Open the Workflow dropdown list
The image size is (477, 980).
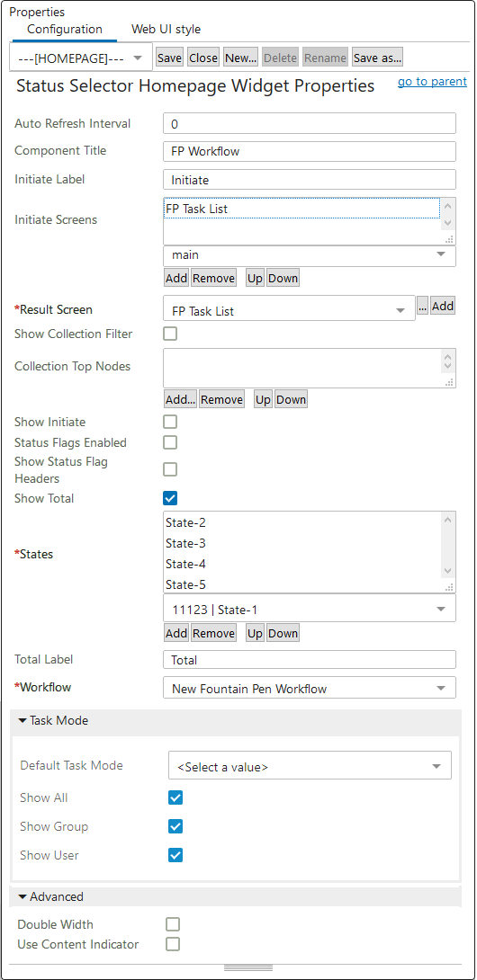tap(310, 689)
